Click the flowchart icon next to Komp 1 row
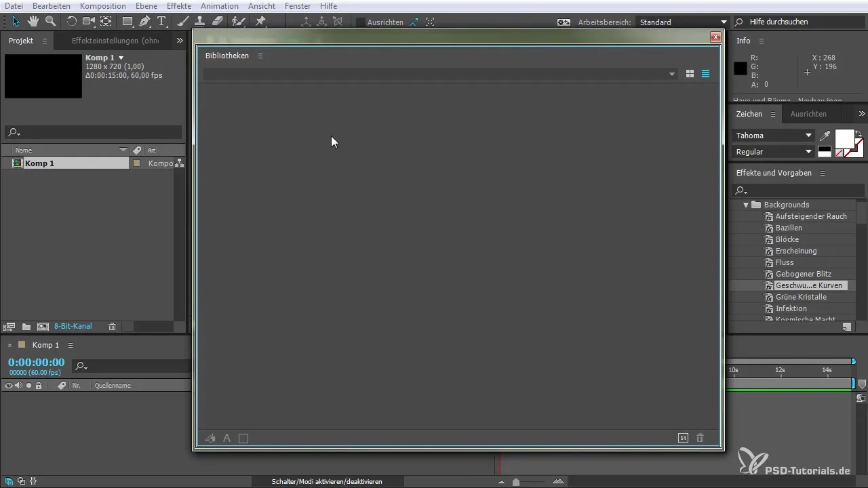Screen dimensions: 868x488 (x=180, y=163)
